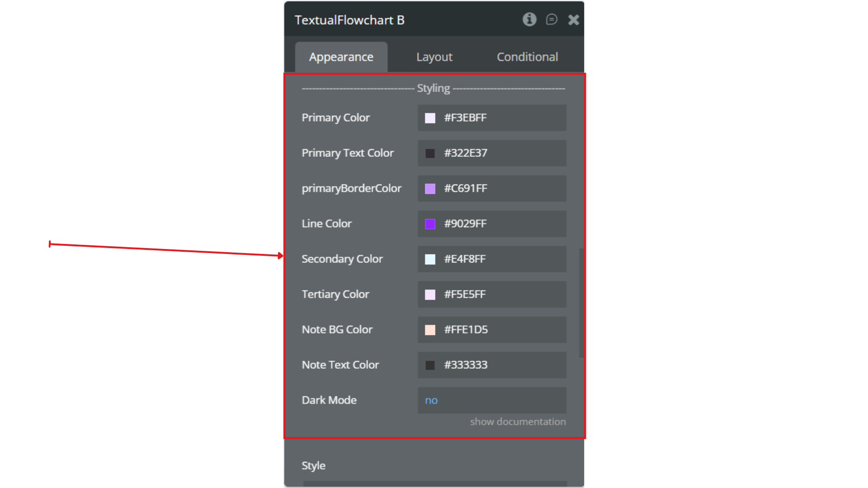868x488 pixels.
Task: Click the Note Text Color swatch
Action: pyautogui.click(x=430, y=365)
